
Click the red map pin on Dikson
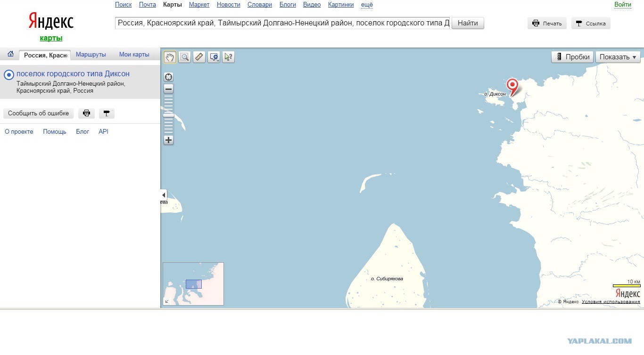coord(512,87)
